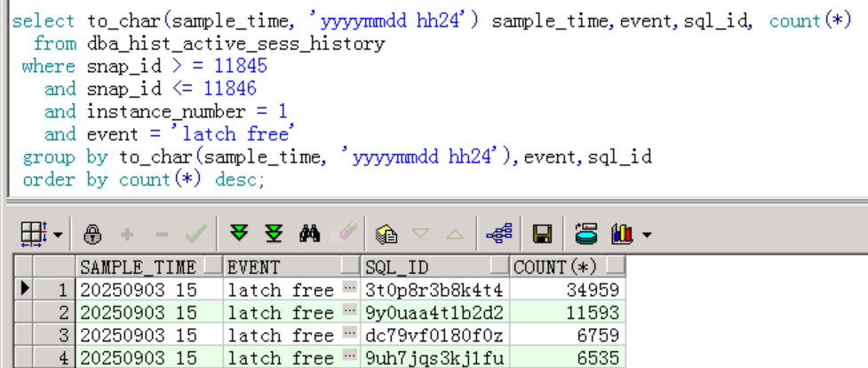Click 'order by' keyword in SQL editor

(65, 180)
